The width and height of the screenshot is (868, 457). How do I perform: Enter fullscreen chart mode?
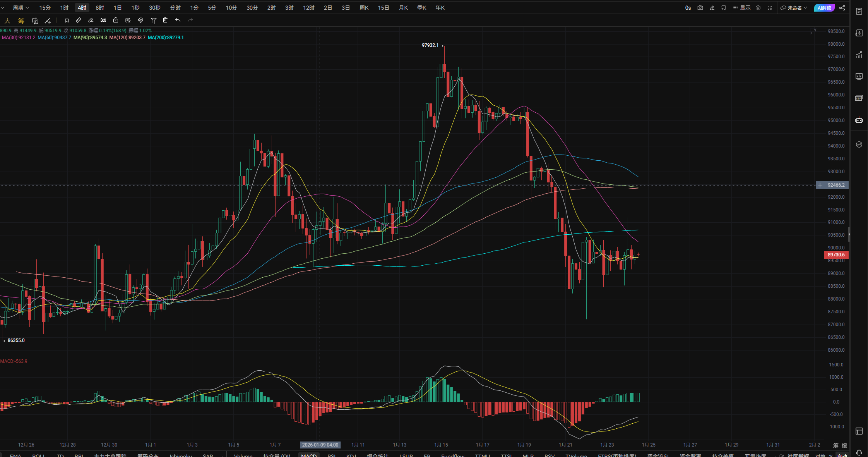770,8
